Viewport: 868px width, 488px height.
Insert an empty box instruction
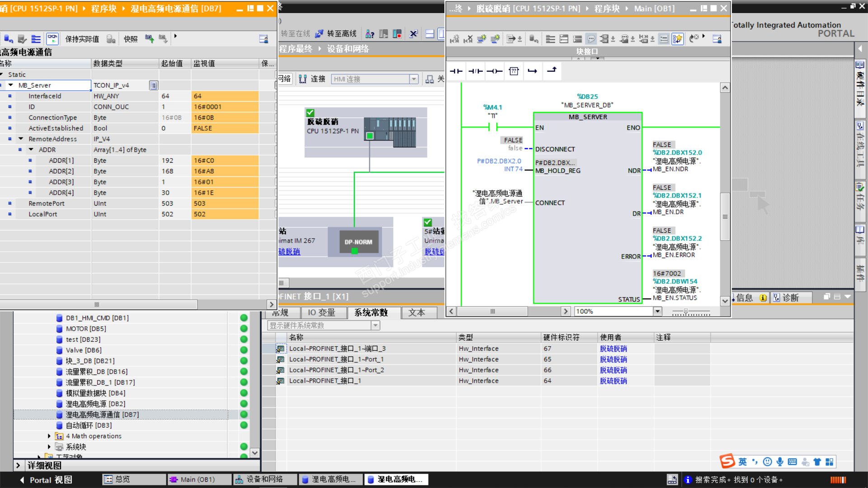click(514, 71)
